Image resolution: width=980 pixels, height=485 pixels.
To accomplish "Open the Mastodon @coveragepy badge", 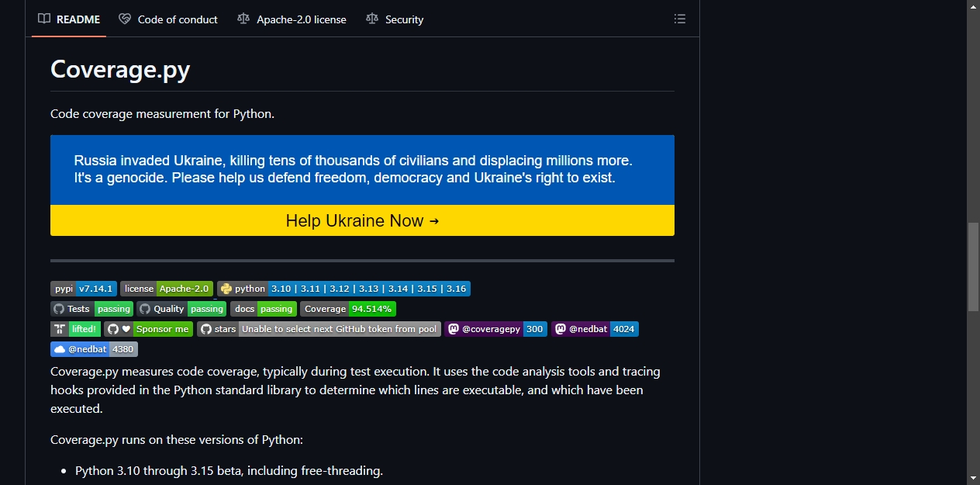I will [x=496, y=329].
